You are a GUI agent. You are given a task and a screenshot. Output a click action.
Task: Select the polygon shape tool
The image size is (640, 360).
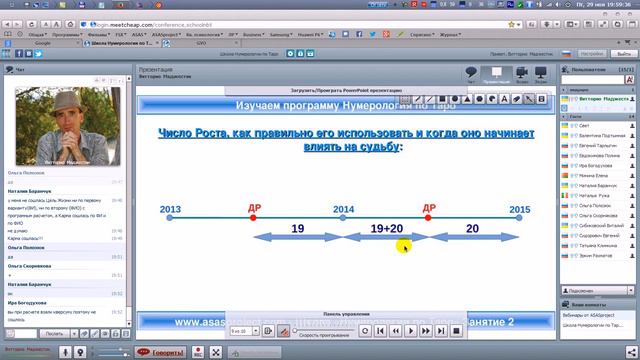479,99
